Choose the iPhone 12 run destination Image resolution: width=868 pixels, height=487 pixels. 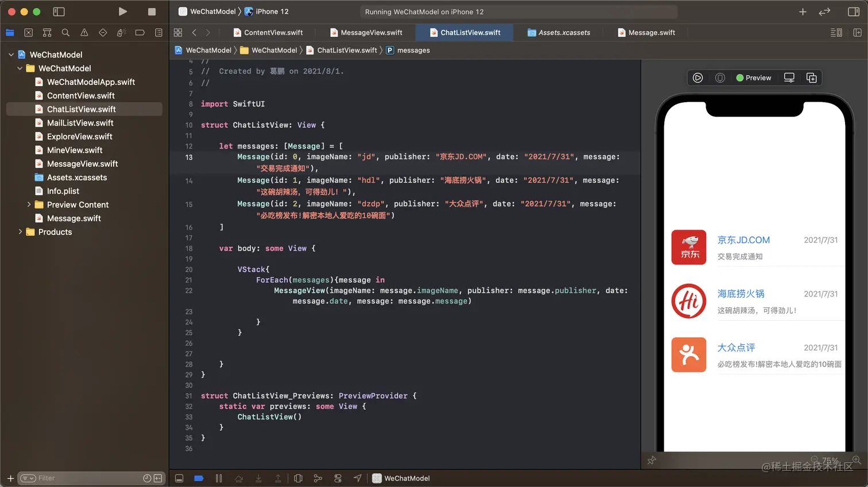click(x=267, y=11)
